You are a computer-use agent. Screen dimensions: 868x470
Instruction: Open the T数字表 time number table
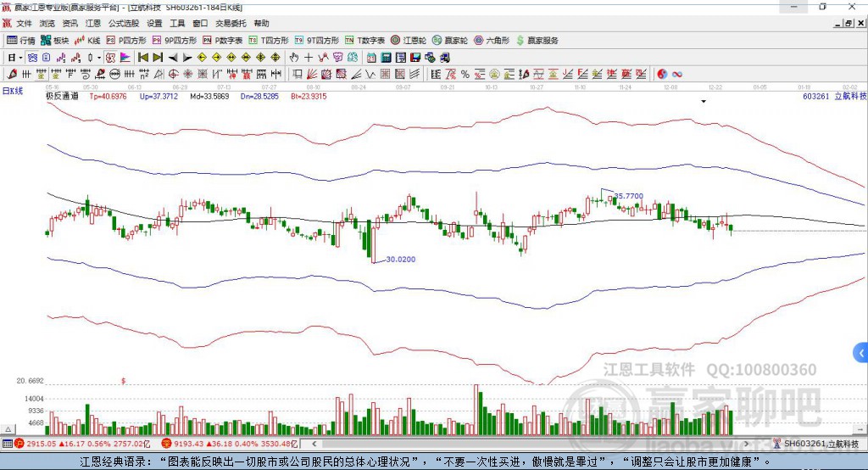[364, 41]
